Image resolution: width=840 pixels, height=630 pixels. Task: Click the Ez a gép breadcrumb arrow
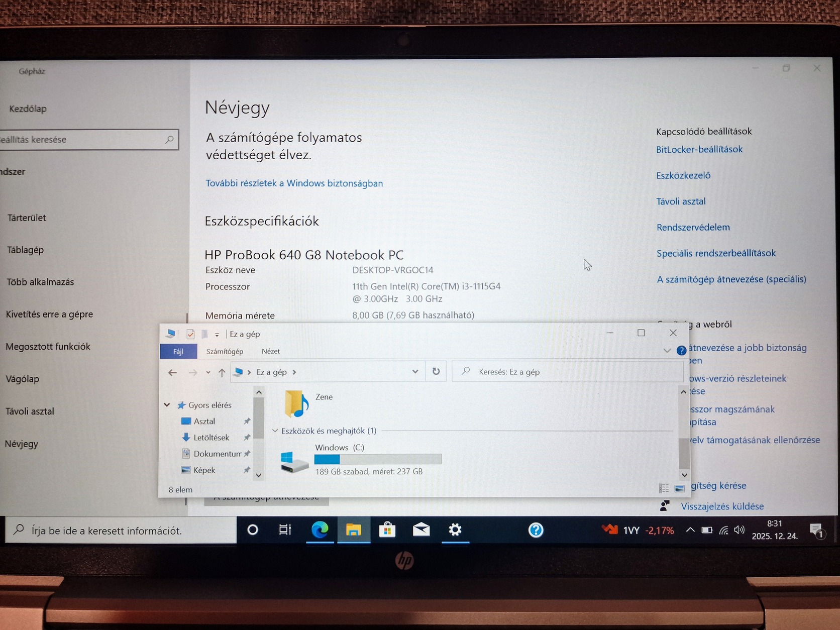pos(294,372)
